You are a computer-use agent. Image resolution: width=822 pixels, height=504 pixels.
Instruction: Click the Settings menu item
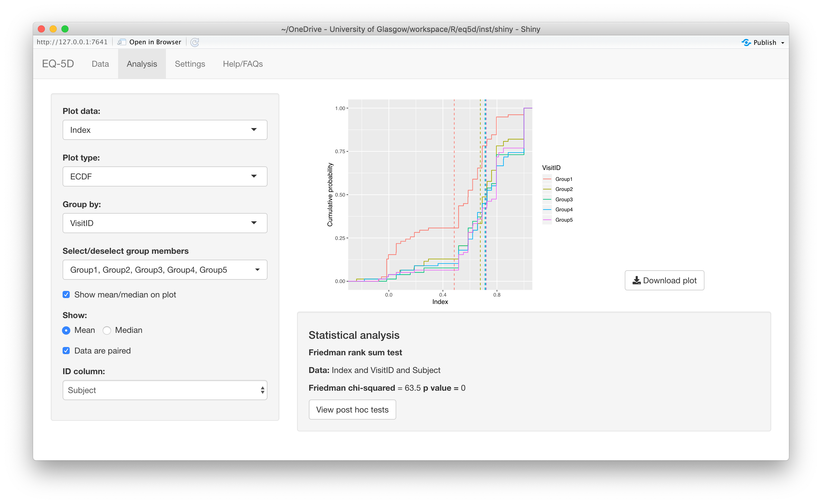(190, 63)
